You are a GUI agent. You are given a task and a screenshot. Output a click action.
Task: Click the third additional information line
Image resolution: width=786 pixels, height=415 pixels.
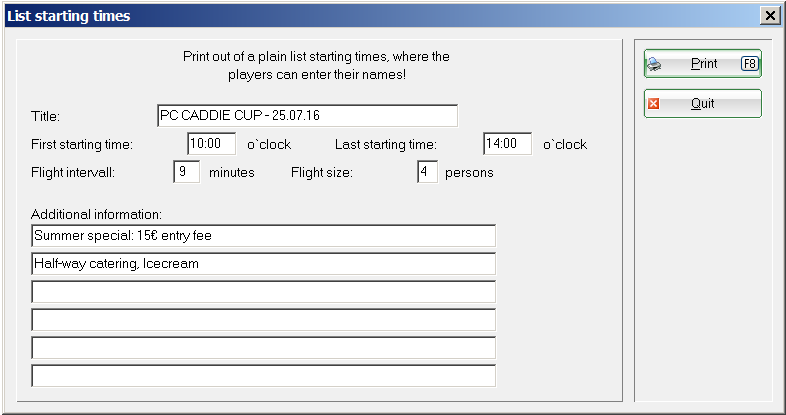264,292
